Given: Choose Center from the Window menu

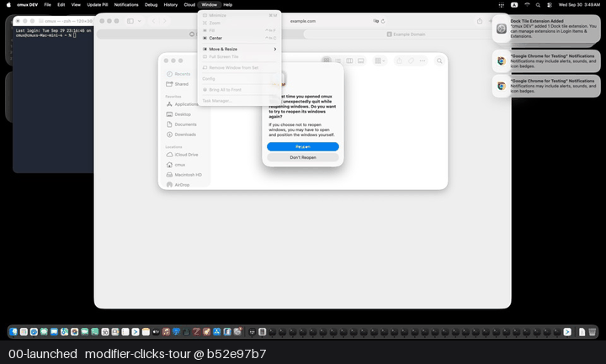Looking at the screenshot, I should pos(240,38).
